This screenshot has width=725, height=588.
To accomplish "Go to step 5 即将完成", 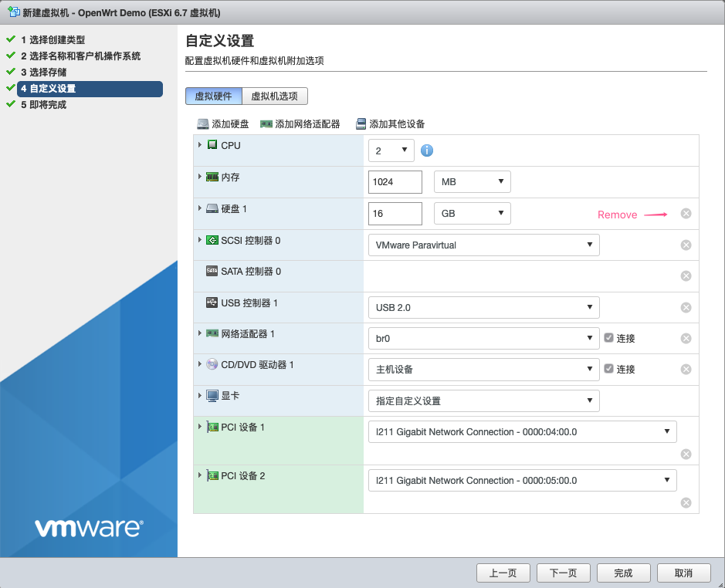I will click(43, 105).
